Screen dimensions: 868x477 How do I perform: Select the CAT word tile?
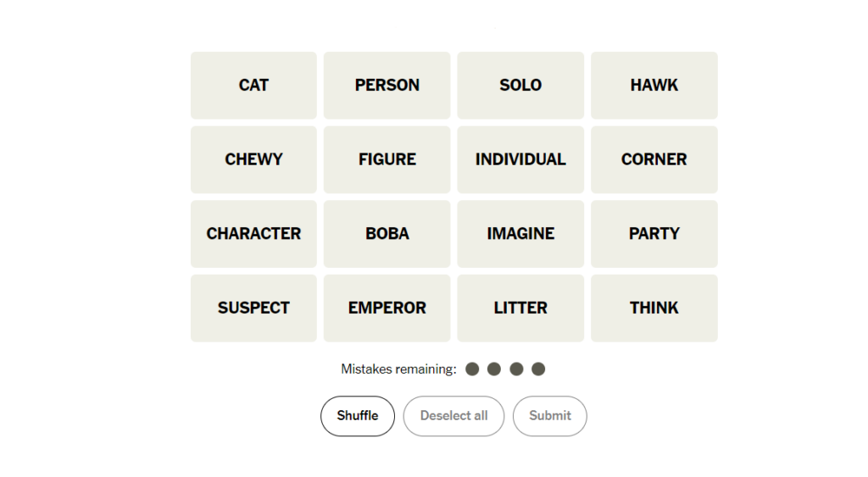tap(253, 85)
